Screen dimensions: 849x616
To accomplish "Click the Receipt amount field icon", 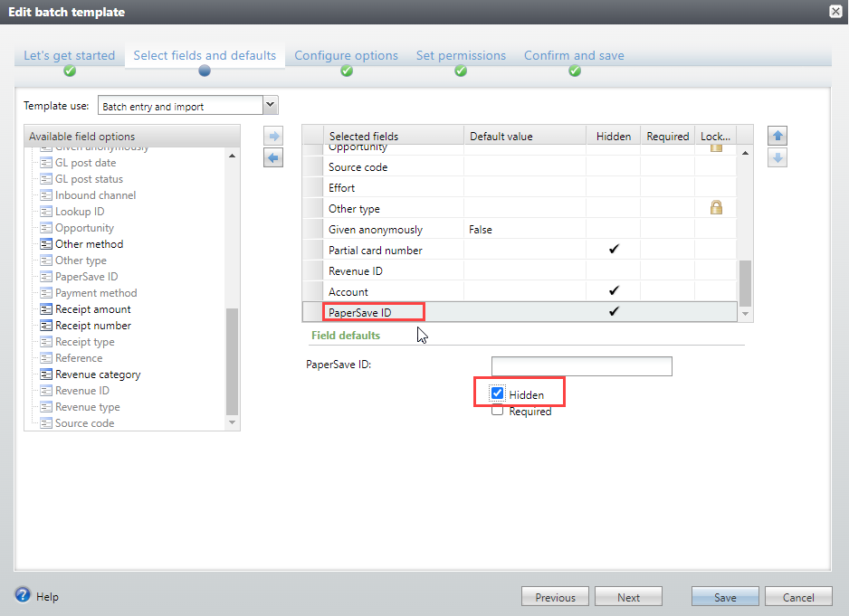I will 46,309.
